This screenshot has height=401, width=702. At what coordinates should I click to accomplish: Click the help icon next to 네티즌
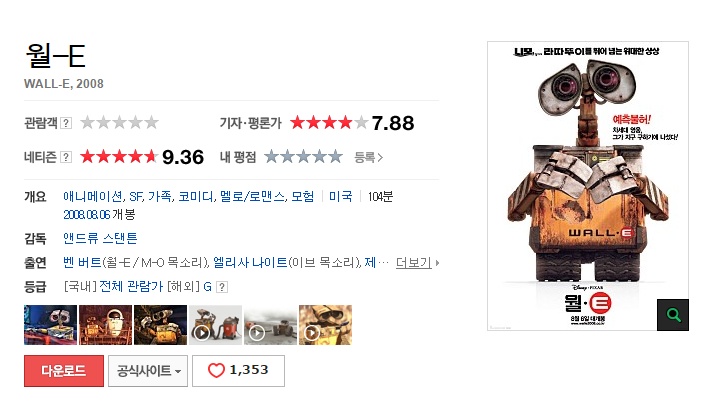tap(66, 157)
